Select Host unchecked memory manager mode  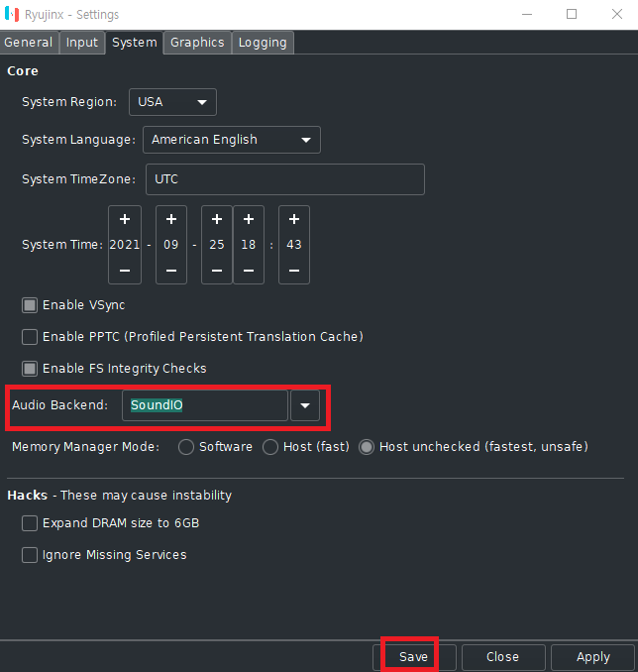(x=367, y=447)
